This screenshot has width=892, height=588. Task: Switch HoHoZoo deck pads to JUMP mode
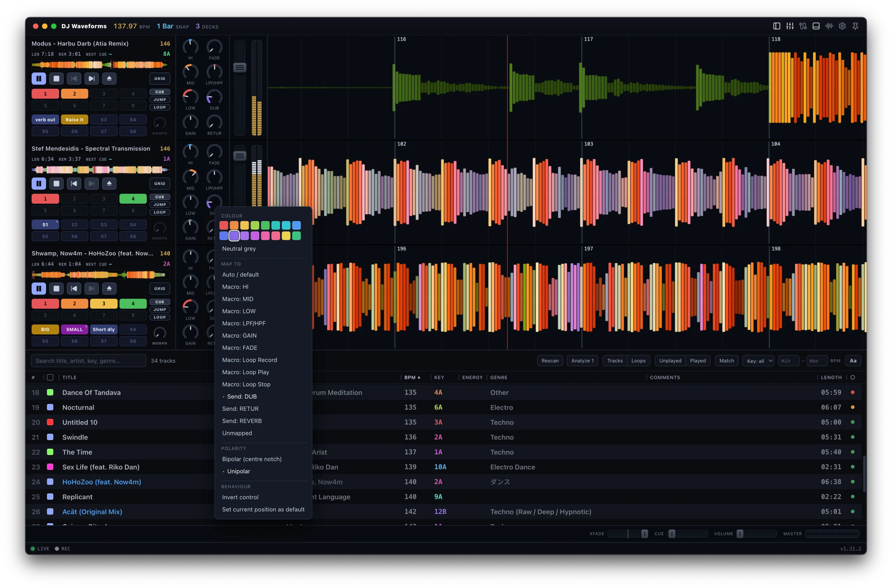click(160, 309)
